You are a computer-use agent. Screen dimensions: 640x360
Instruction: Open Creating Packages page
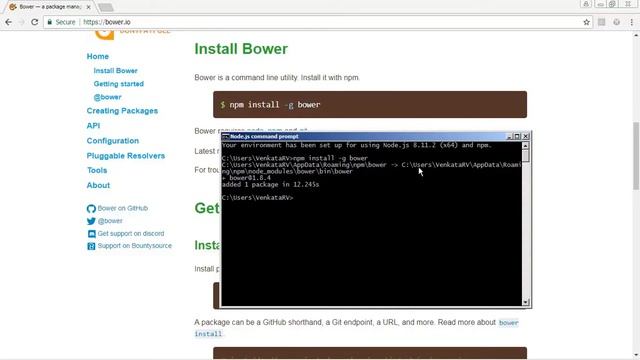tap(122, 111)
